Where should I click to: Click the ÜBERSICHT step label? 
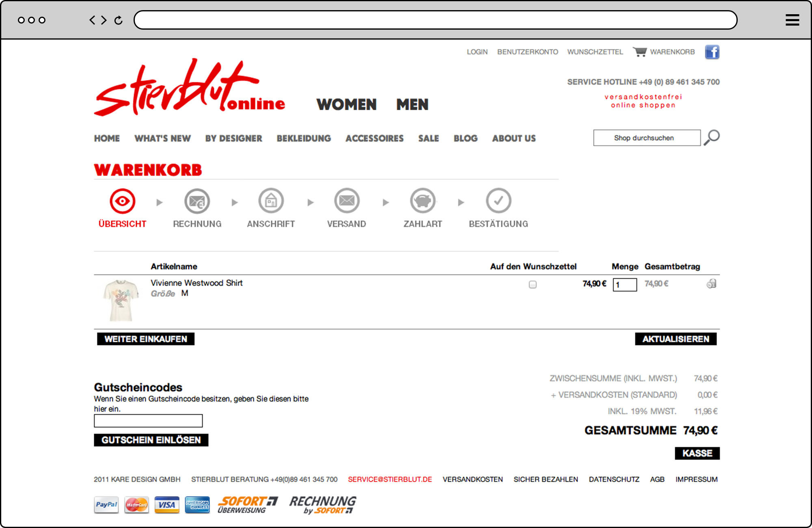pos(122,224)
